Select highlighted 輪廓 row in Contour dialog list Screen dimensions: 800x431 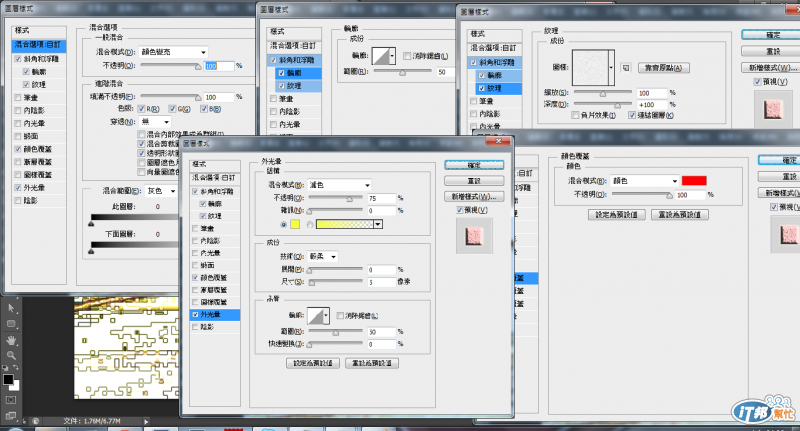click(x=298, y=73)
